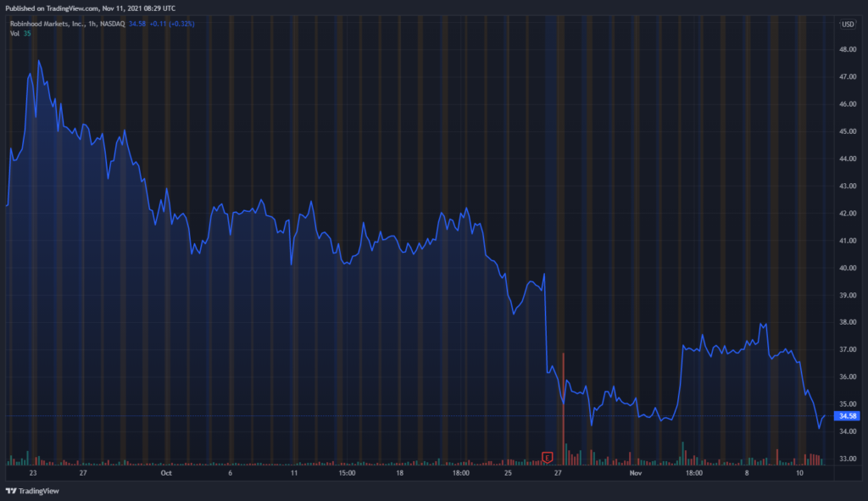Click the red earnings E marker
868x501 pixels.
pos(547,457)
